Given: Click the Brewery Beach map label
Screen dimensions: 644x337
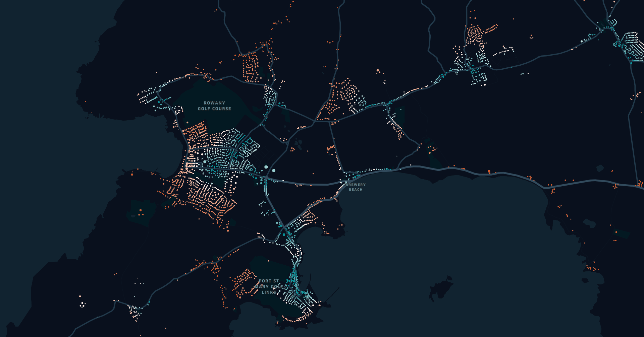Looking at the screenshot, I should tap(356, 187).
